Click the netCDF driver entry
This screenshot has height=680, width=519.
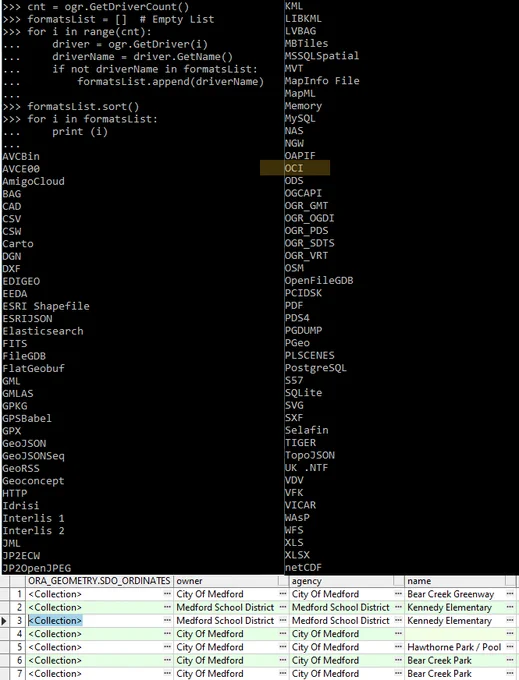pos(303,567)
